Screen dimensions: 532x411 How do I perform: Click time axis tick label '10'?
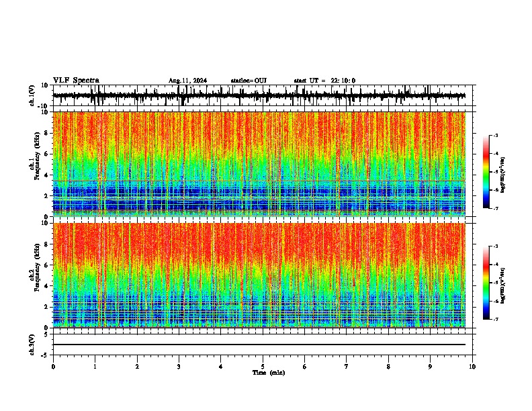[472, 367]
